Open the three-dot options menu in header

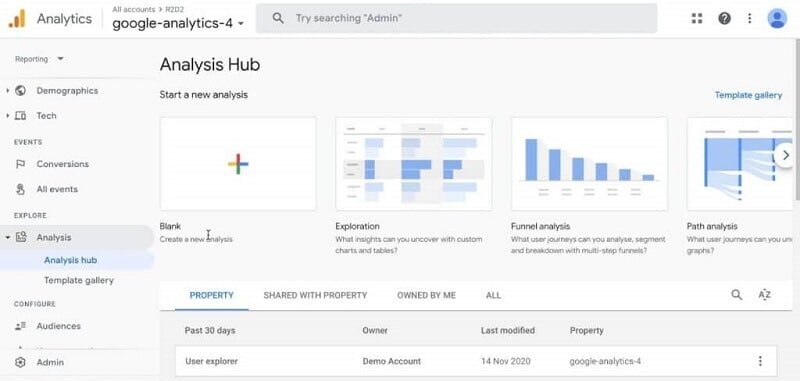(749, 18)
